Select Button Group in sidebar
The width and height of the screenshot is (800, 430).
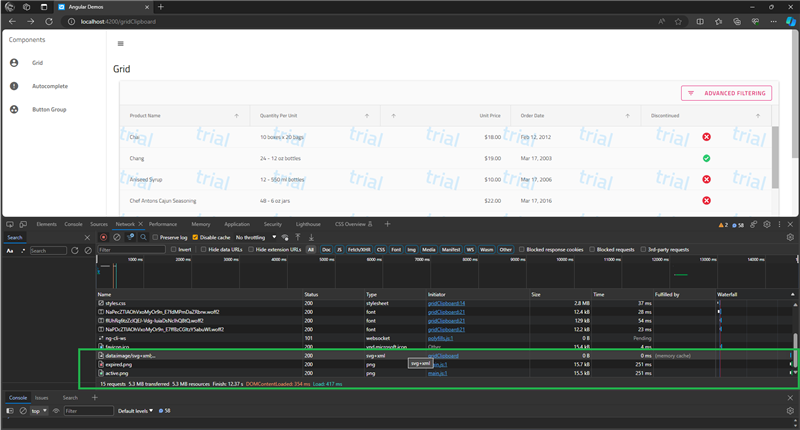click(x=49, y=109)
